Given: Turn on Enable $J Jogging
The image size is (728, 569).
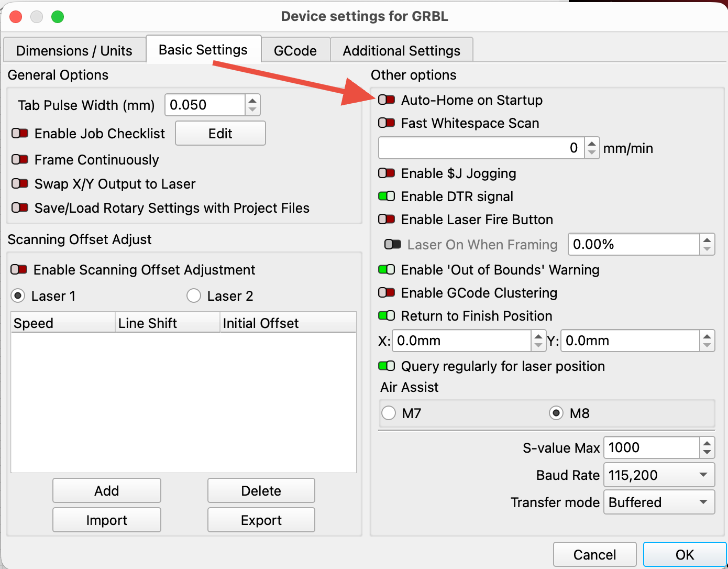Looking at the screenshot, I should (x=387, y=173).
